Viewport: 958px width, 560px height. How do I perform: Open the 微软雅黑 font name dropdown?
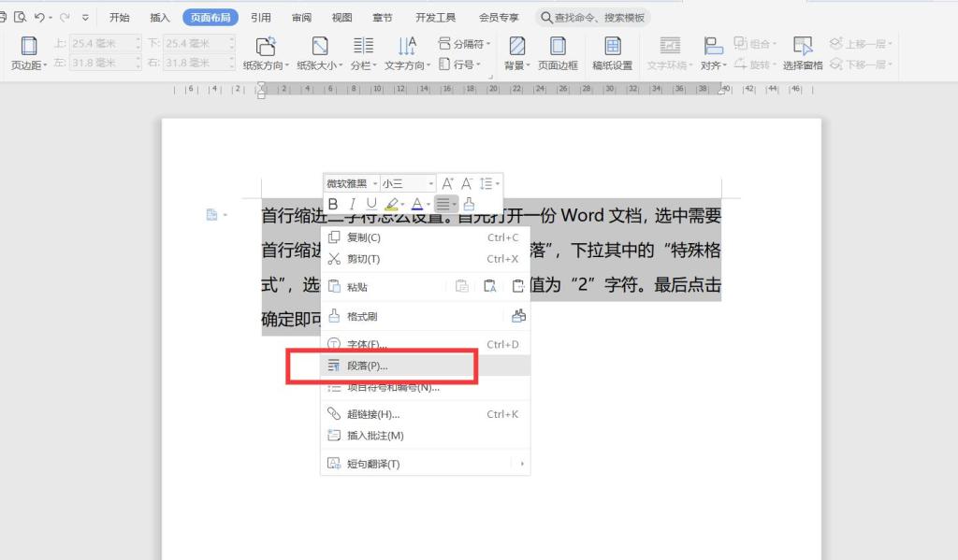pos(351,184)
